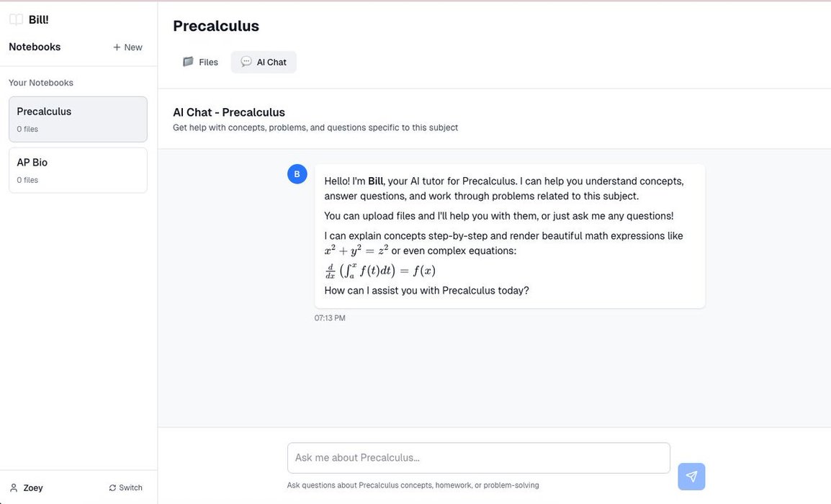Click the Bill! app name text
831x504 pixels.
tap(39, 20)
